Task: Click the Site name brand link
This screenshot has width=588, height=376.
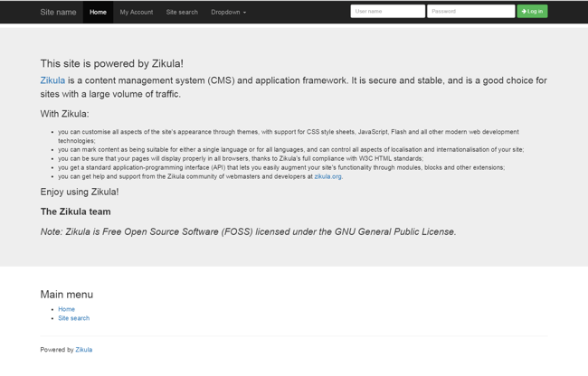Action: click(x=58, y=12)
